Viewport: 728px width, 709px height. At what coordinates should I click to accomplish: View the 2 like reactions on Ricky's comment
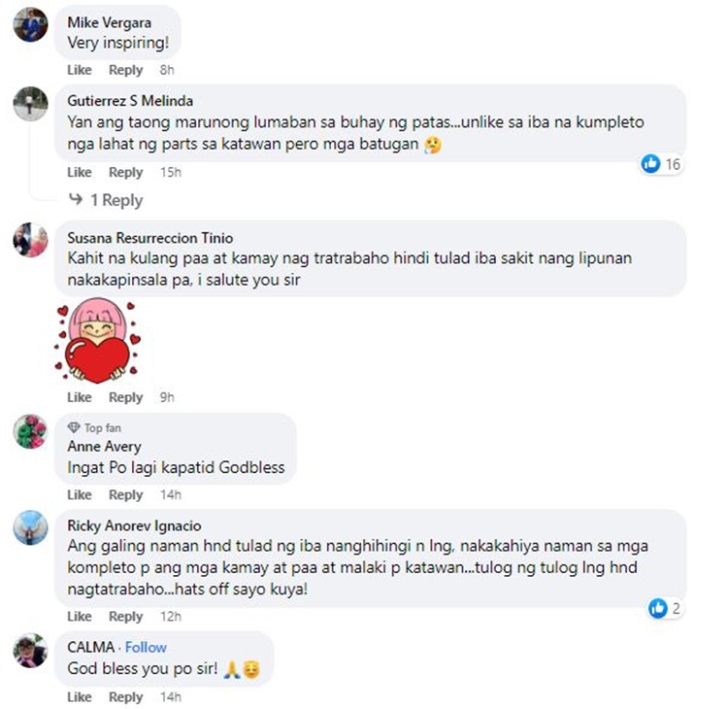(x=664, y=608)
